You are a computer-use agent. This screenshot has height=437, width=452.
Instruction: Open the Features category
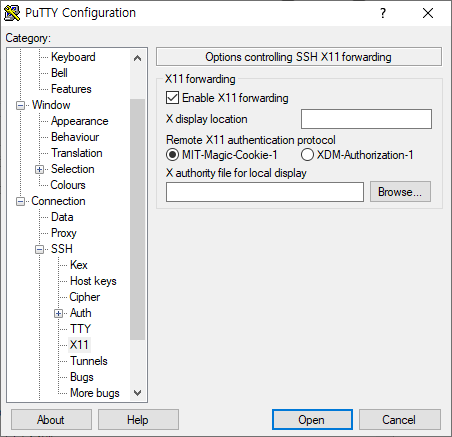click(x=71, y=89)
